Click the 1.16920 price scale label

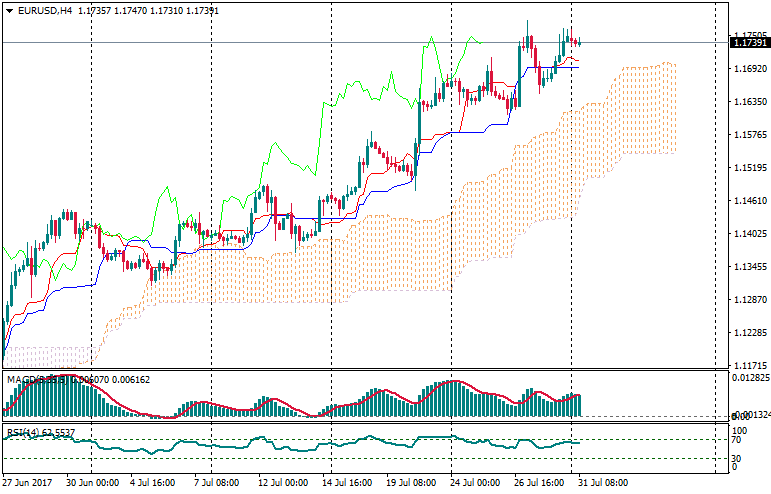(749, 69)
